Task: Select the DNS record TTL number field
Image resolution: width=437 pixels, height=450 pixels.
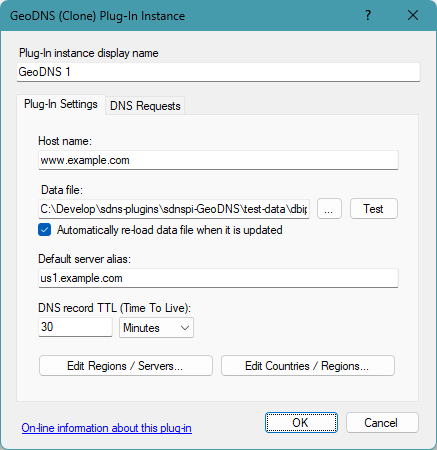Action: coord(75,327)
